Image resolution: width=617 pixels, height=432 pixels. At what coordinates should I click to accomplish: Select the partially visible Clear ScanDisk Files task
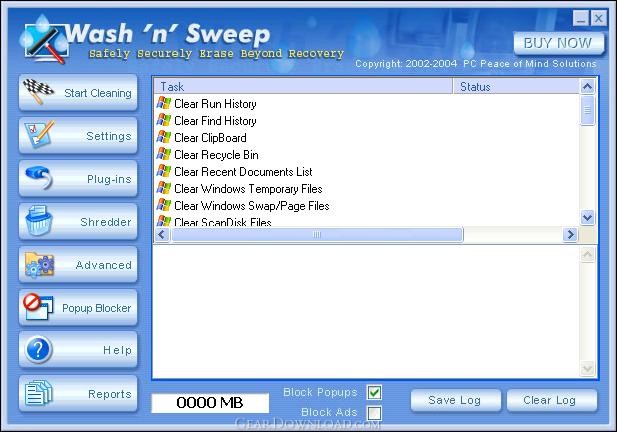click(223, 222)
